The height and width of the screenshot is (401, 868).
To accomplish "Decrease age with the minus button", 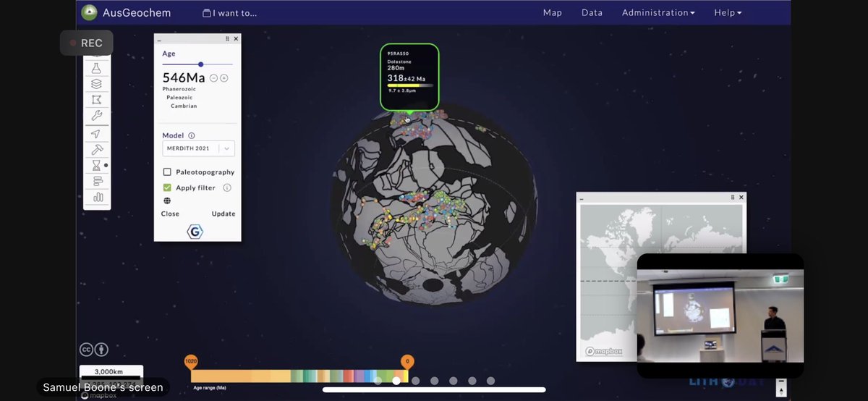I will [213, 78].
